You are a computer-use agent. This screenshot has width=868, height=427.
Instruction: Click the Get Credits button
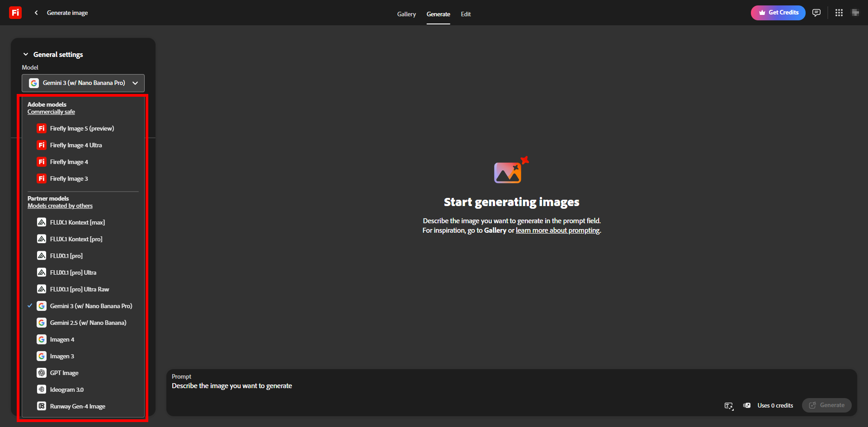pos(778,13)
